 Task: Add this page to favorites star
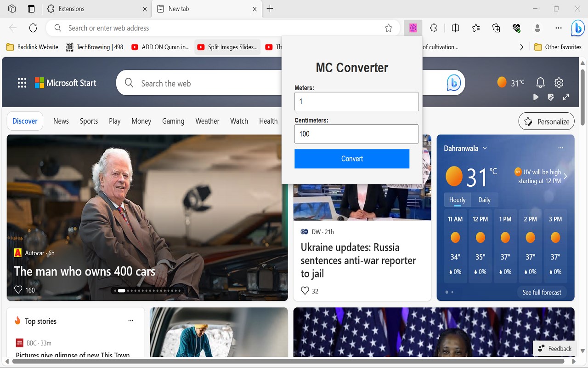389,28
